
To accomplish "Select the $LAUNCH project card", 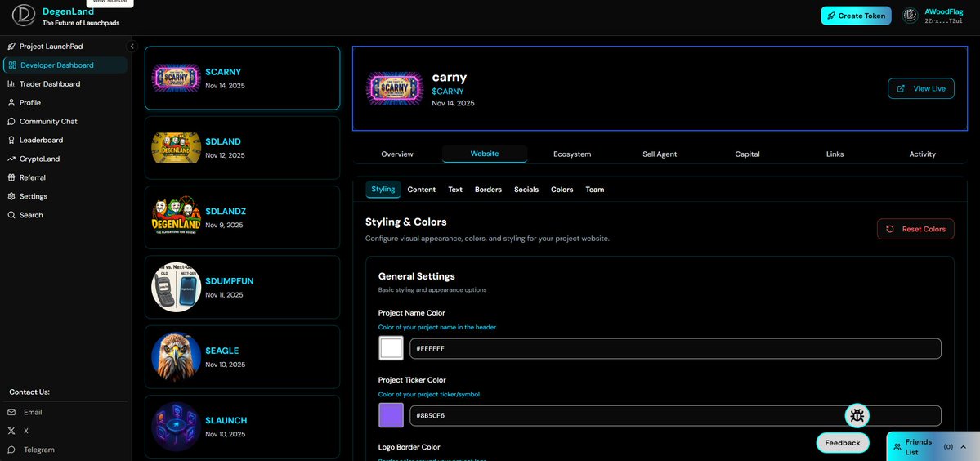I will pos(243,427).
